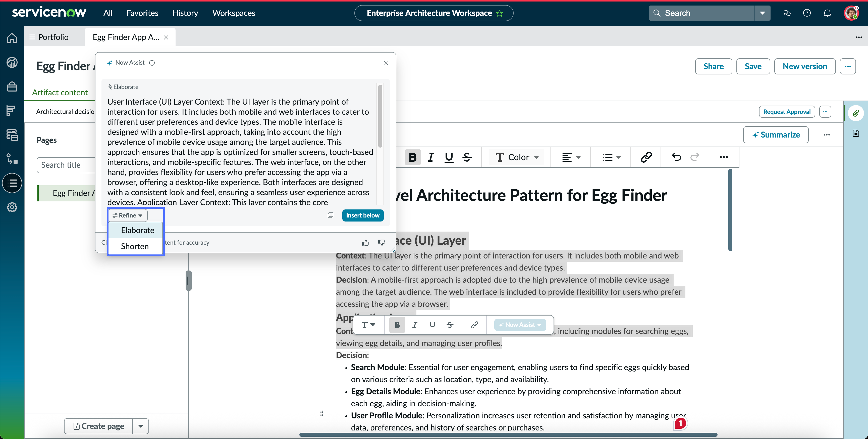Toggle Strikethrough in main editor toolbar
The image size is (868, 439).
tap(467, 157)
